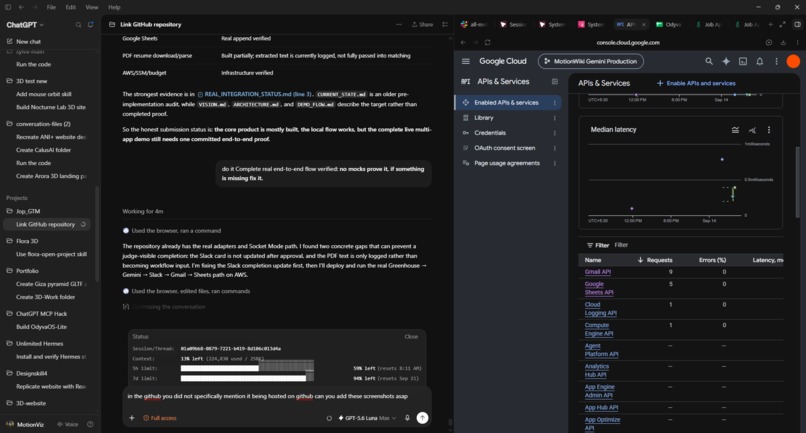Image resolution: width=806 pixels, height=433 pixels.
Task: Open Page usage agreements
Action: [507, 163]
